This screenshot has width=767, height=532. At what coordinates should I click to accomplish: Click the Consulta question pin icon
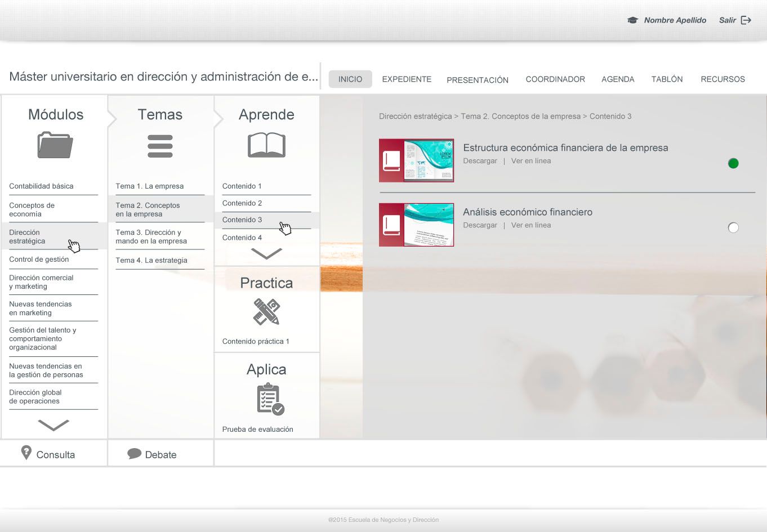click(26, 453)
